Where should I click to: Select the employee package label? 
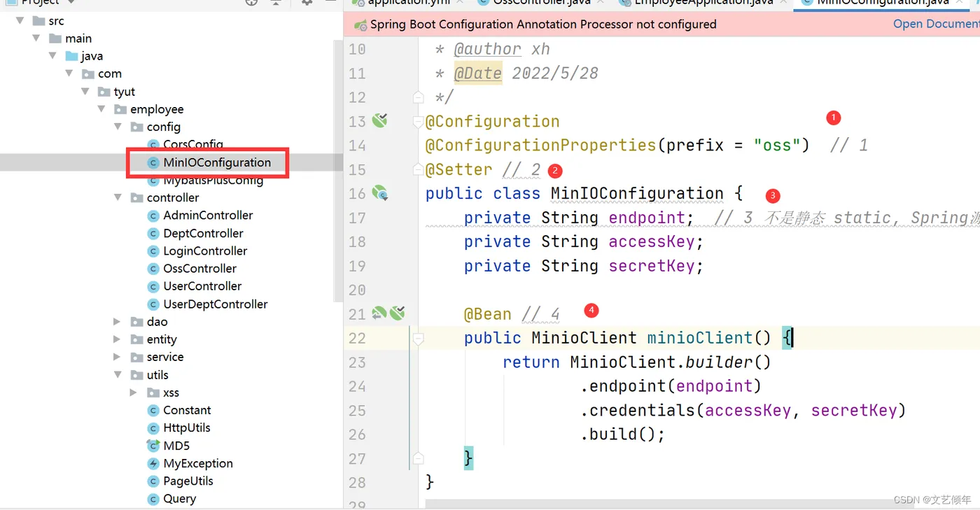pyautogui.click(x=157, y=109)
